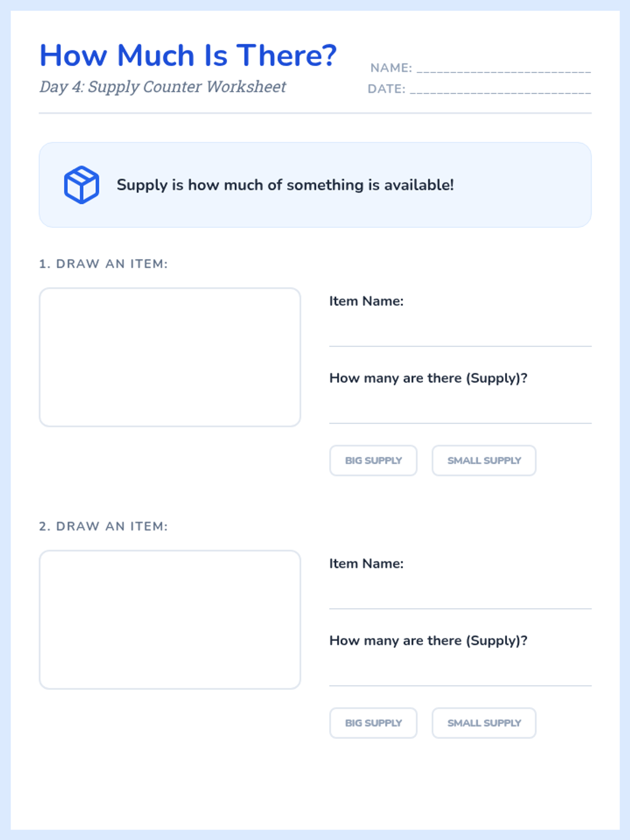The width and height of the screenshot is (630, 840).
Task: Click the '2. DRAW AN ITEM' heading
Action: 103,526
